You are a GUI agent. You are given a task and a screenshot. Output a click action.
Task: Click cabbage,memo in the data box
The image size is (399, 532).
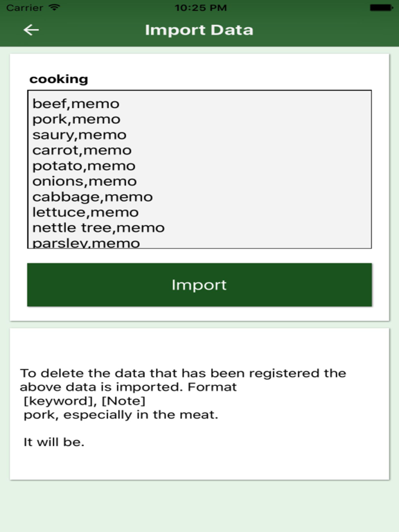click(92, 197)
